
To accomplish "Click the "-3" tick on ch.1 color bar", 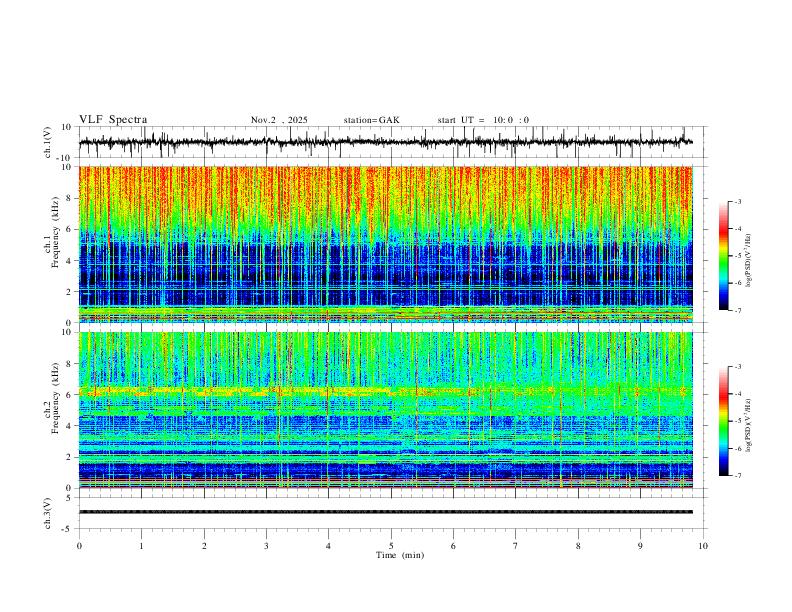I will coord(737,201).
